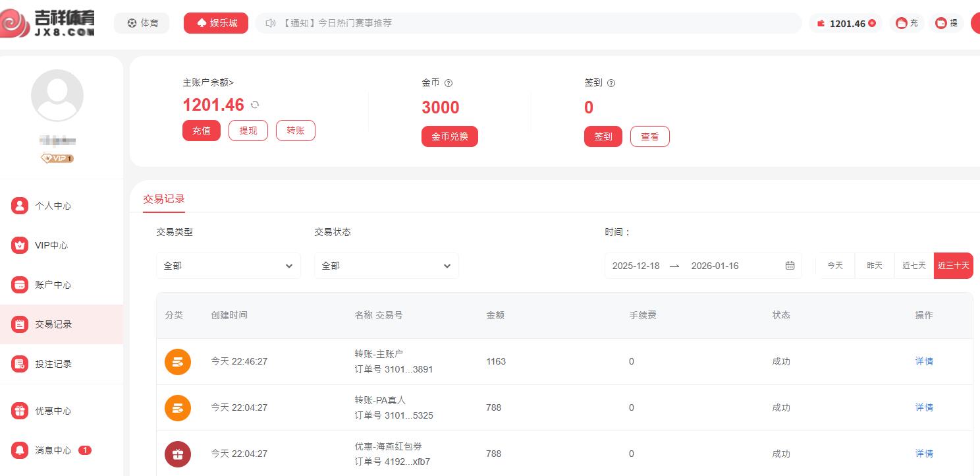
Task: Switch to the 娱乐城 tab
Action: pos(216,23)
